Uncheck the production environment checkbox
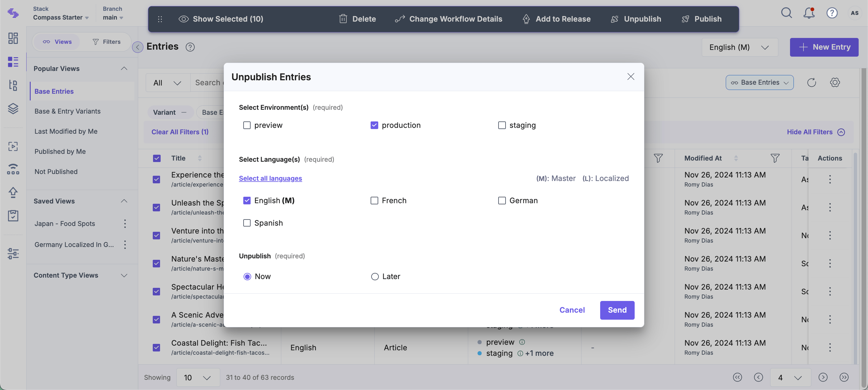Viewport: 868px width, 390px height. pyautogui.click(x=374, y=125)
